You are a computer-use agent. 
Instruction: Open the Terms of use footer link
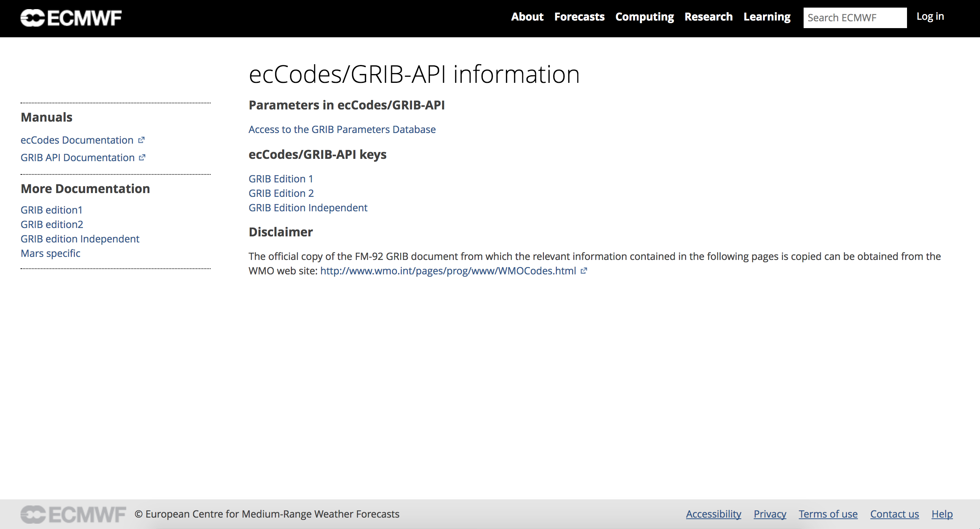(x=828, y=514)
